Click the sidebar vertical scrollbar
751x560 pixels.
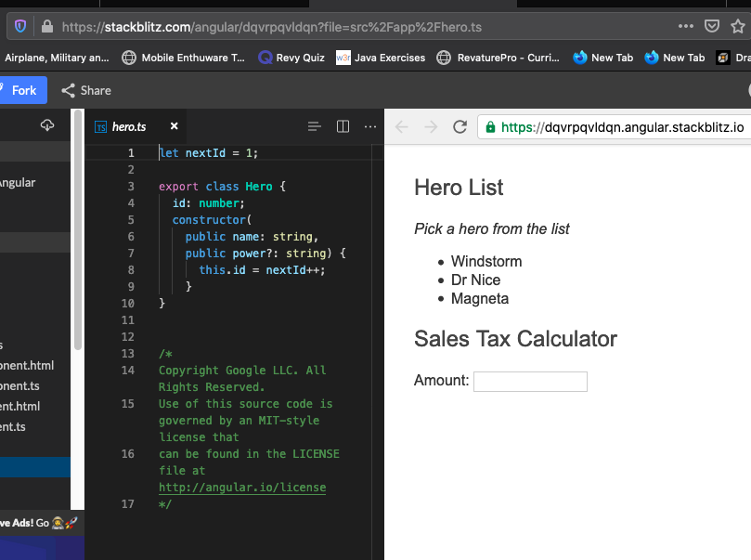point(78,230)
